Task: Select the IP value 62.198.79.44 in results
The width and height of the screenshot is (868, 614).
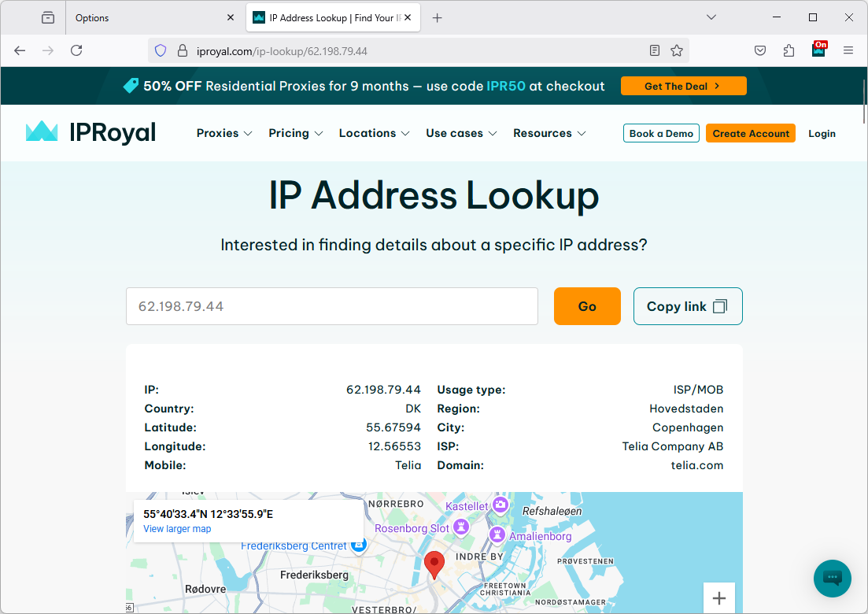Action: coord(383,390)
